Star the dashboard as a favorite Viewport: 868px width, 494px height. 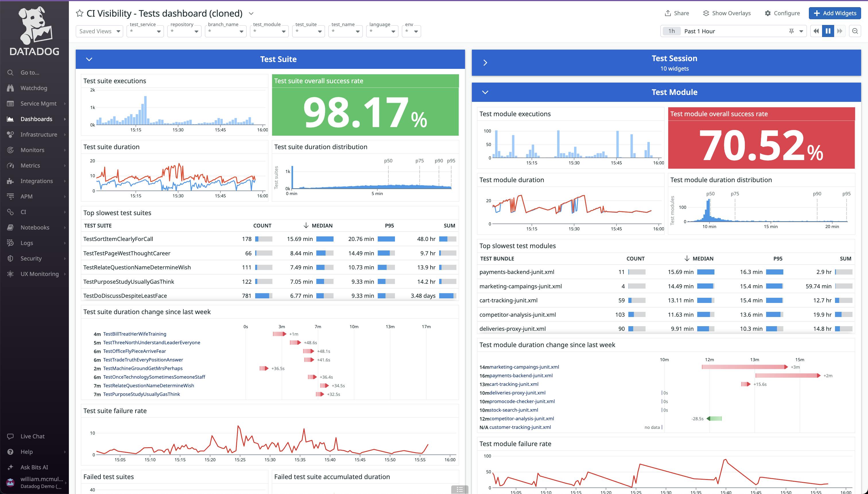point(80,13)
